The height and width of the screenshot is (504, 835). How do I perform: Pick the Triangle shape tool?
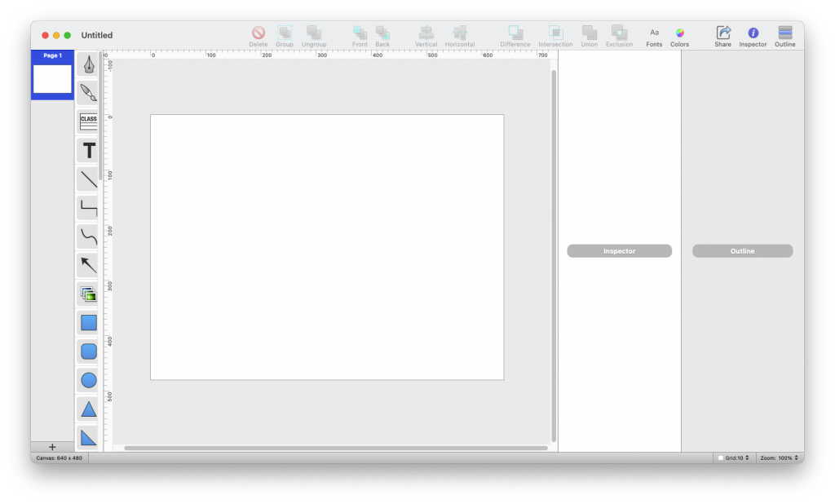(x=88, y=409)
